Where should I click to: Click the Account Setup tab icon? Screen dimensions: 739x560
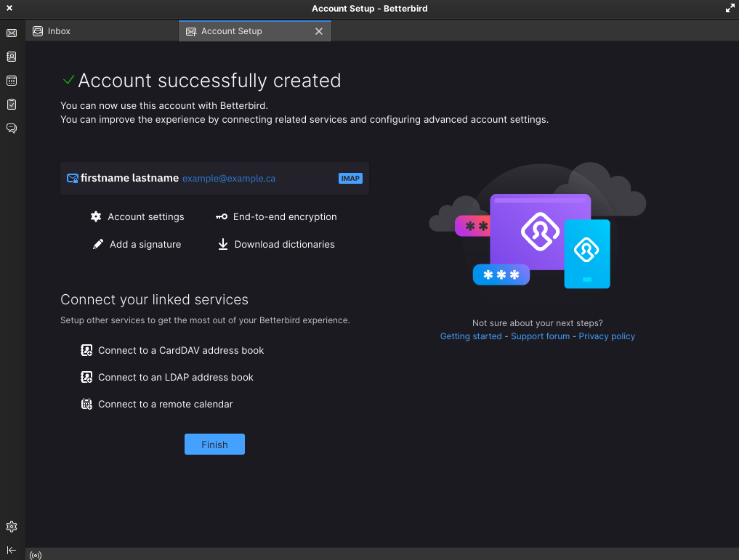(191, 31)
